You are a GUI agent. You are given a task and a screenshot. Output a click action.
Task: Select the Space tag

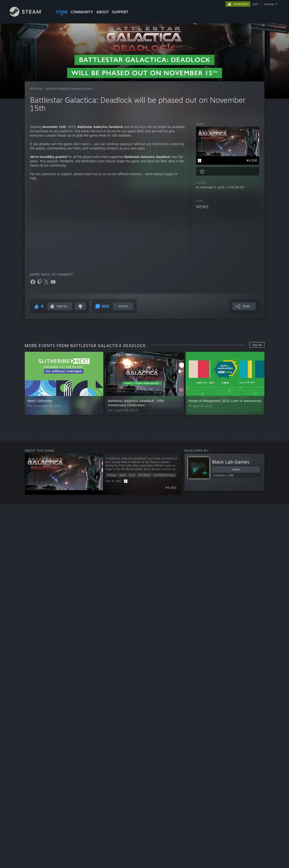pyautogui.click(x=122, y=475)
